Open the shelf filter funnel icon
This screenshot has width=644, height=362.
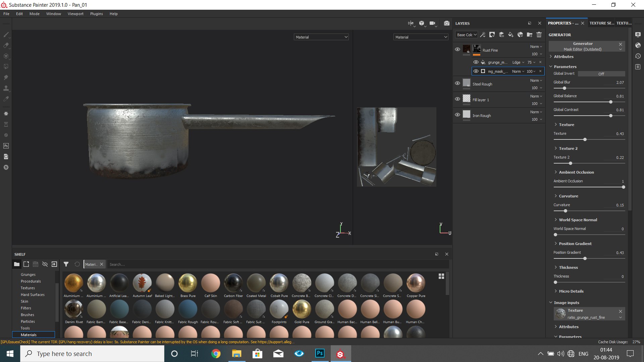coord(66,264)
